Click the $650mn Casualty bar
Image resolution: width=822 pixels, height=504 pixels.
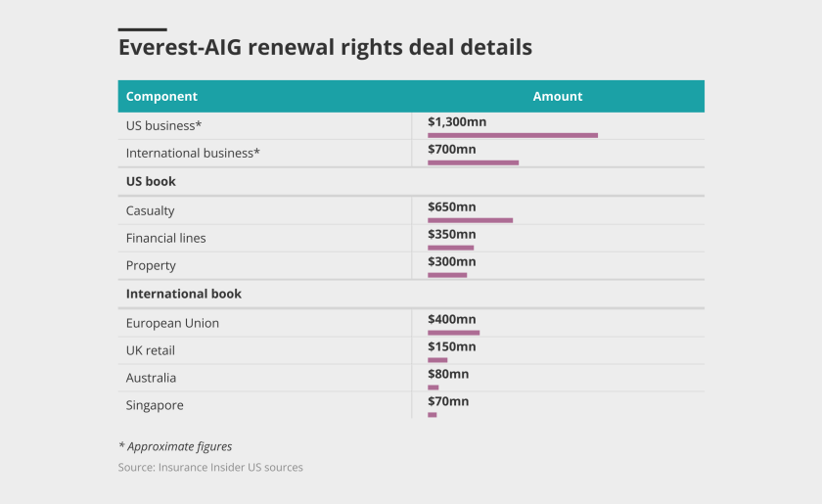pyautogui.click(x=470, y=220)
